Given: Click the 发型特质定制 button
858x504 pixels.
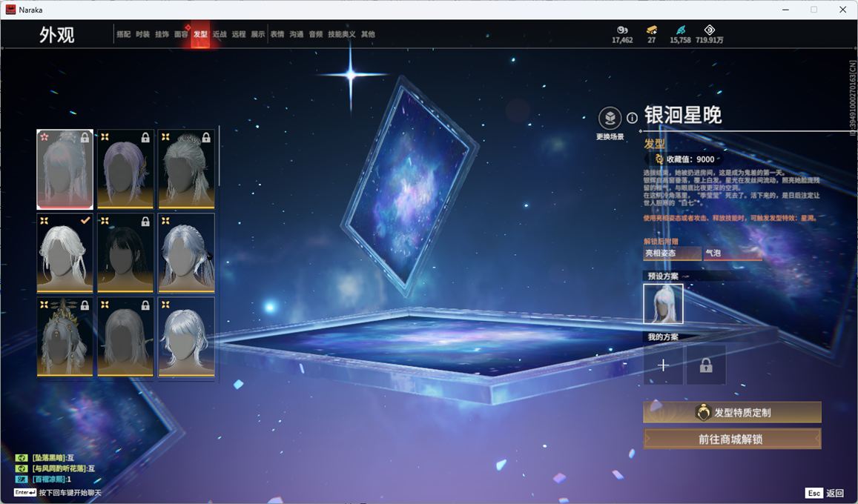Looking at the screenshot, I should tap(732, 412).
